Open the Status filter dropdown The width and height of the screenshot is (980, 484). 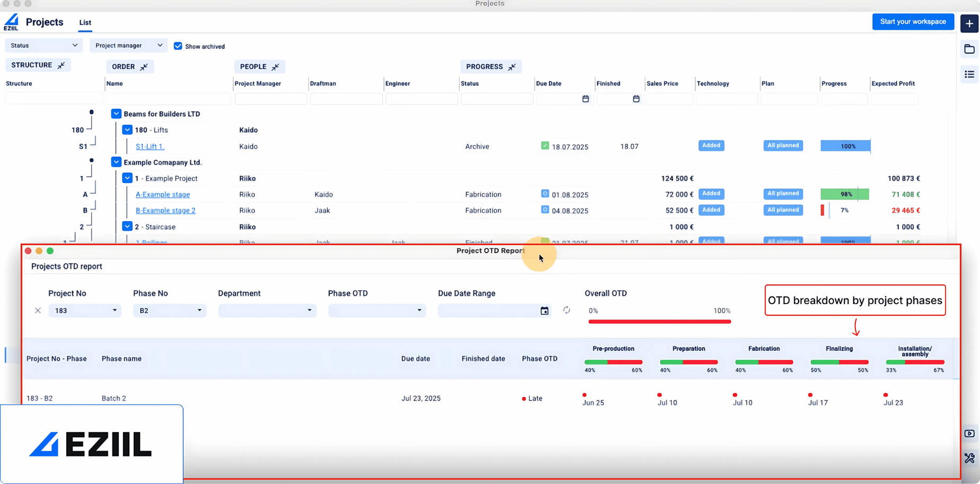(x=44, y=46)
